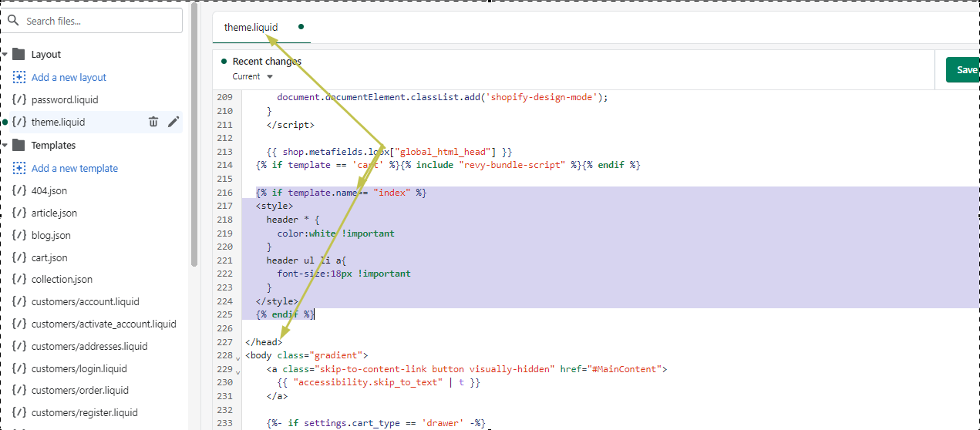Open customers/register.liquid file
980x430 pixels.
click(85, 412)
